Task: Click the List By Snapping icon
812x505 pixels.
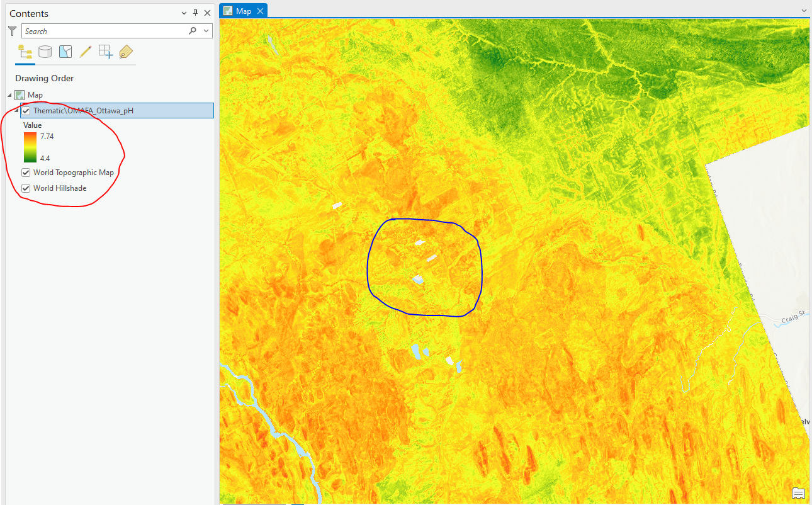Action: [x=105, y=52]
